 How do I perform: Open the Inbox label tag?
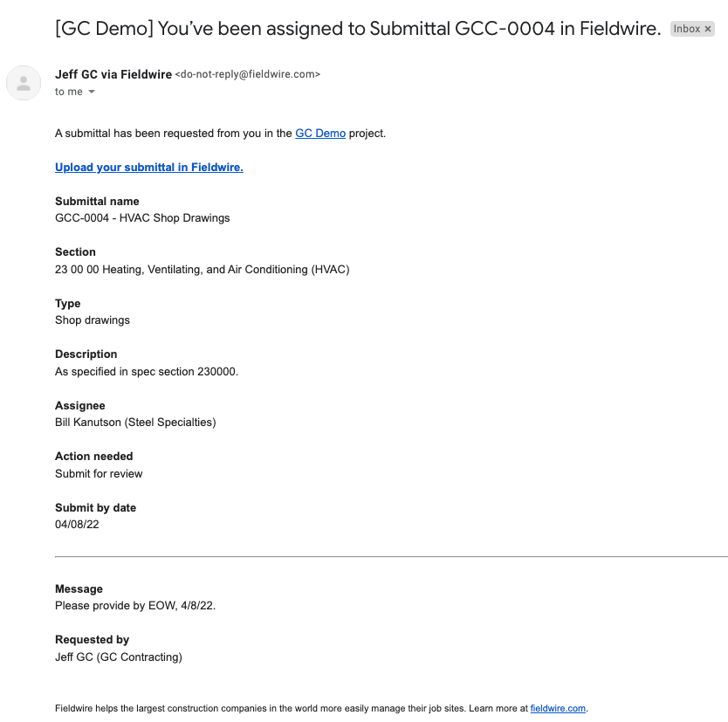point(687,29)
